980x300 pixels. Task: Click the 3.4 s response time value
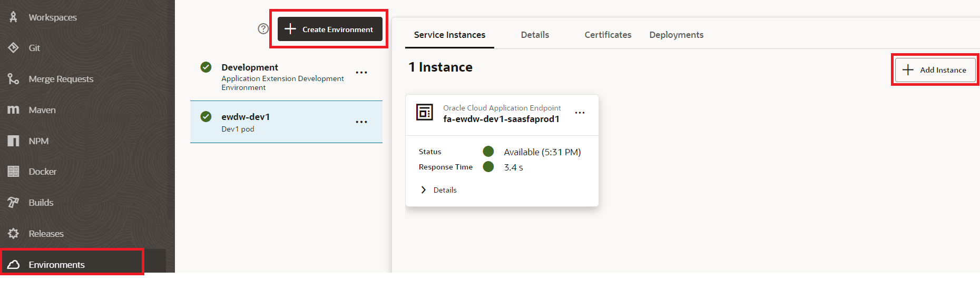[x=513, y=167]
